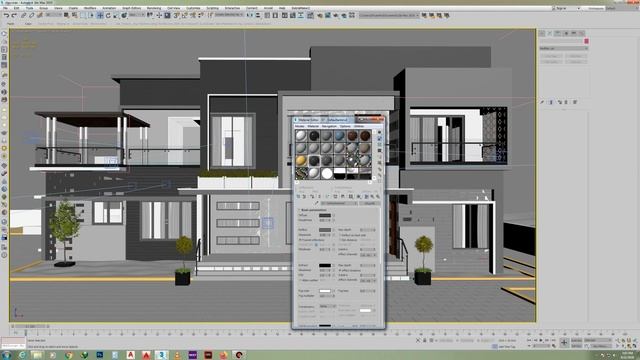Open material name dropdown in Material Editor

point(339,203)
